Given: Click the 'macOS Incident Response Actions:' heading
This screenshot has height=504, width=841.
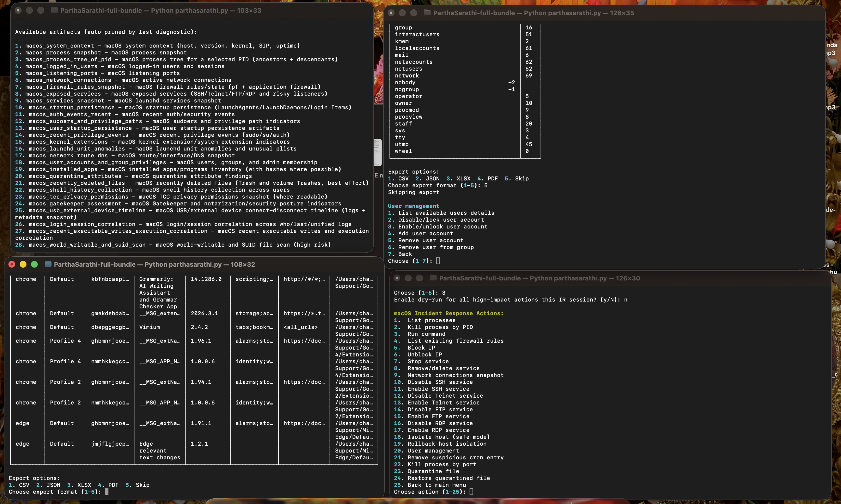Looking at the screenshot, I should [x=448, y=313].
